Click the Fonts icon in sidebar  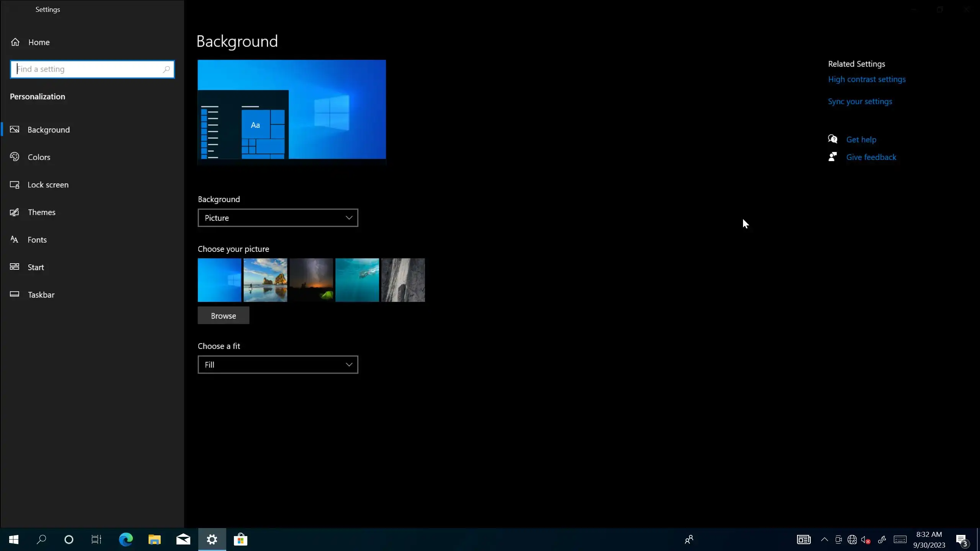pyautogui.click(x=15, y=240)
